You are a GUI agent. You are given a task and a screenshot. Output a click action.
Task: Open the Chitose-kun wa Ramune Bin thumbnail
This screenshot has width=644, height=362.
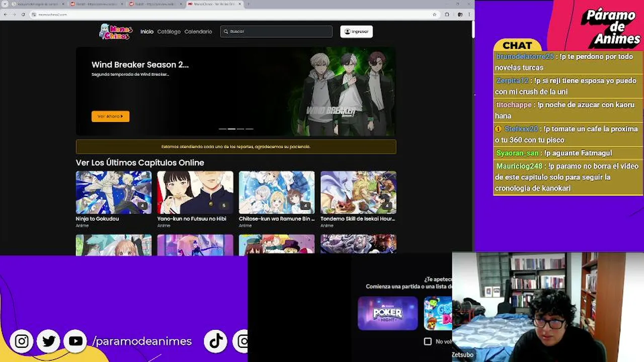(x=277, y=193)
